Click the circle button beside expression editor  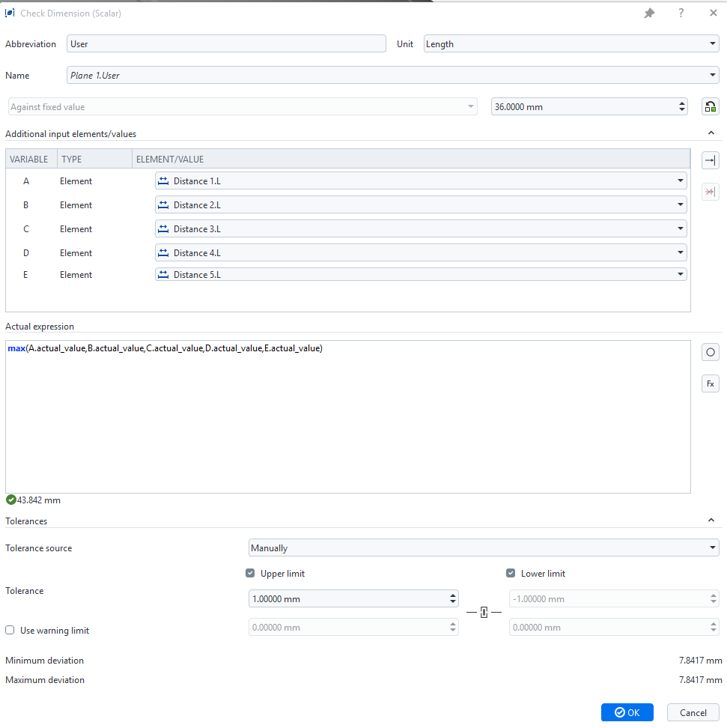[x=710, y=353]
